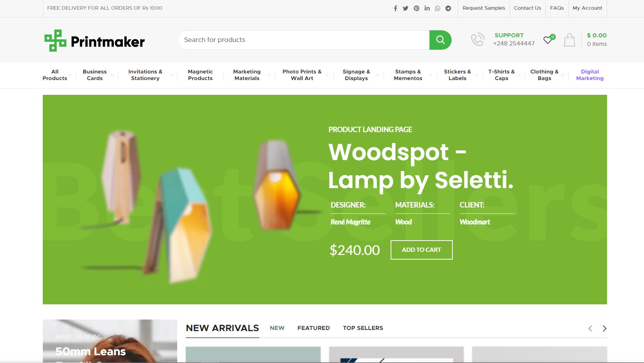Switch to the Featured tab

pos(314,328)
